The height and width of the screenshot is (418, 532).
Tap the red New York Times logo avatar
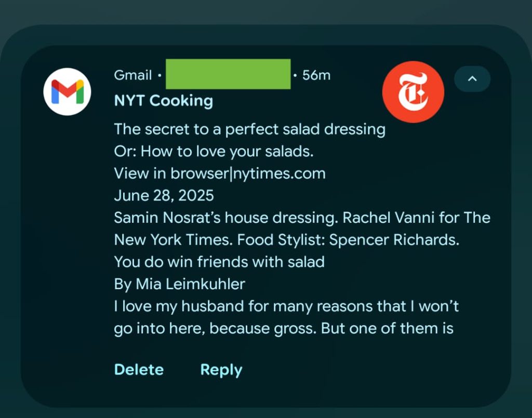click(x=413, y=92)
